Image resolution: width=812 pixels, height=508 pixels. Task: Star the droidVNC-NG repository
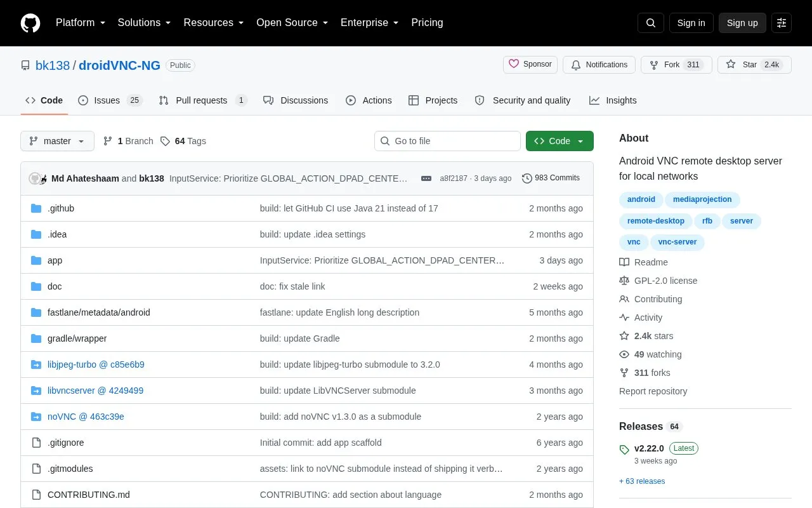754,65
